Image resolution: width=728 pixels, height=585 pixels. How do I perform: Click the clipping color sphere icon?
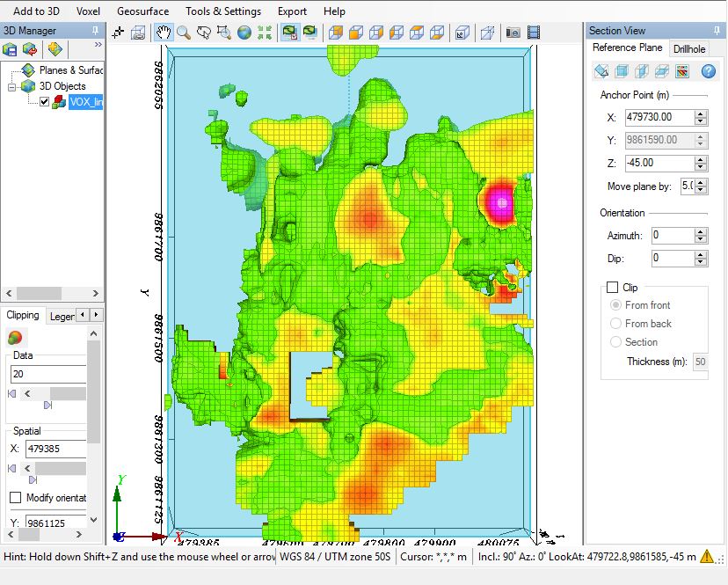[x=14, y=337]
